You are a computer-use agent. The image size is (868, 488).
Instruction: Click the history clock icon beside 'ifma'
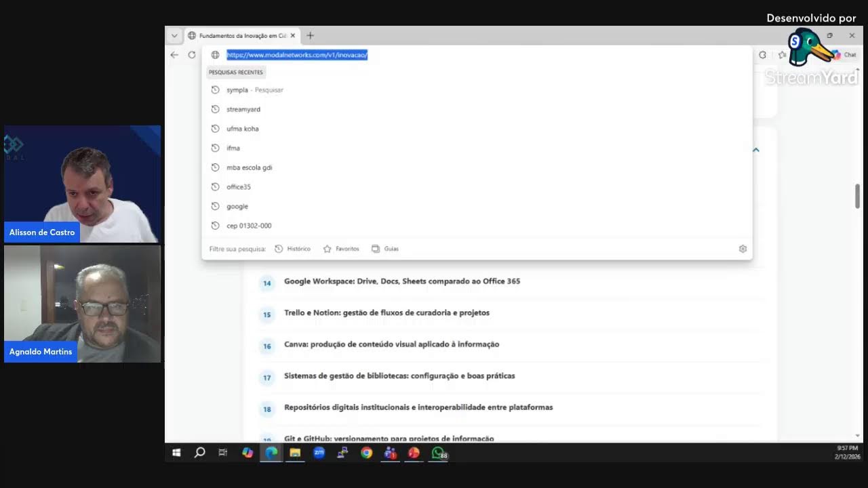coord(215,148)
